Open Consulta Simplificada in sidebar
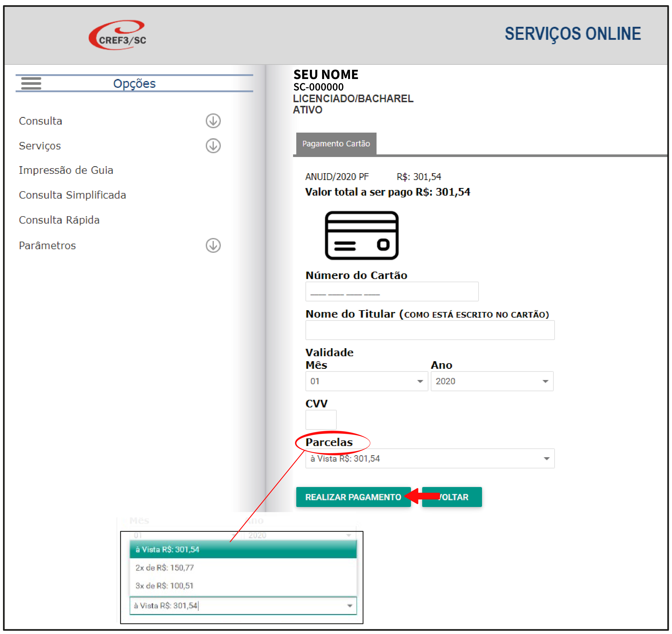 coord(72,195)
